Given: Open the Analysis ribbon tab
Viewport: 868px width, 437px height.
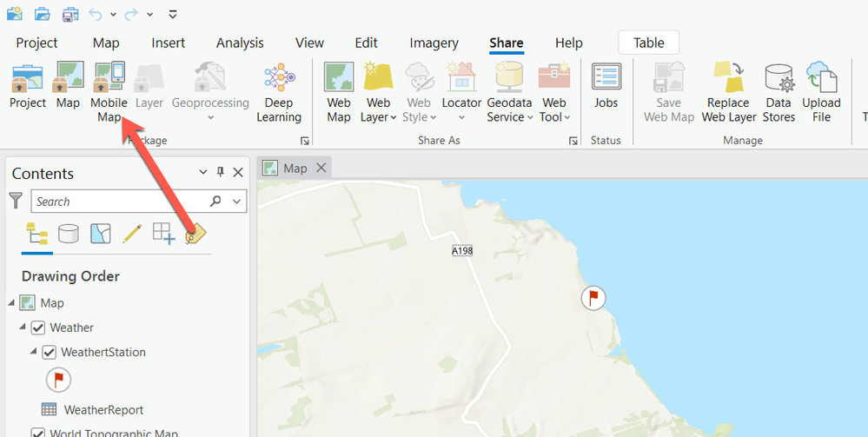Looking at the screenshot, I should 240,43.
